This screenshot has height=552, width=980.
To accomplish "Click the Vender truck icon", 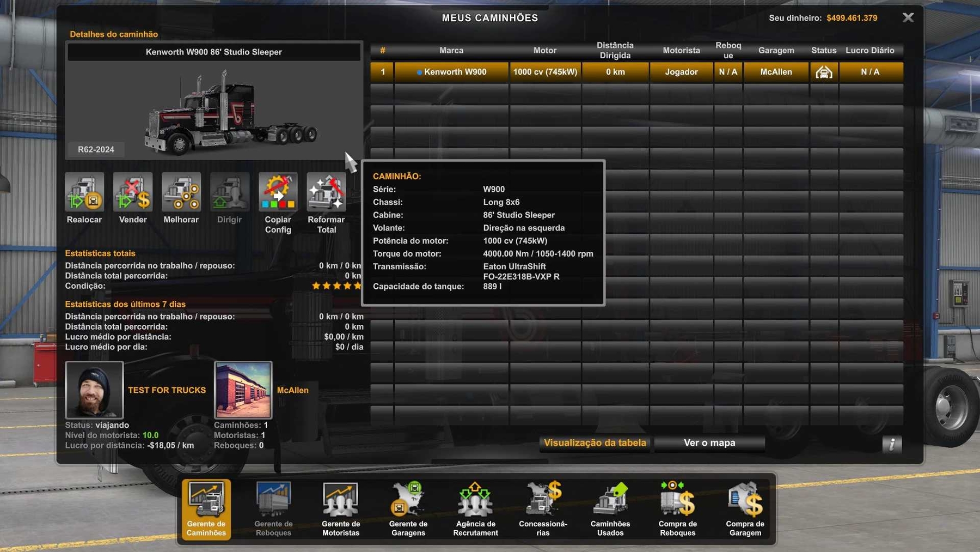I will [133, 192].
